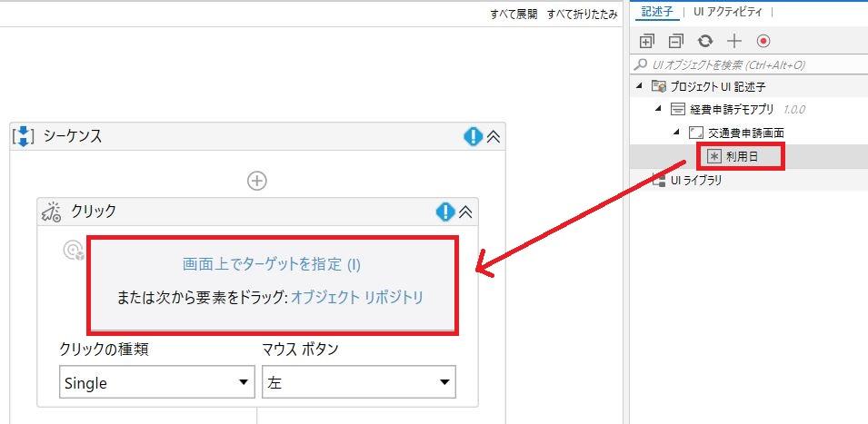Click the plus icon to add descriptor

coord(734,41)
